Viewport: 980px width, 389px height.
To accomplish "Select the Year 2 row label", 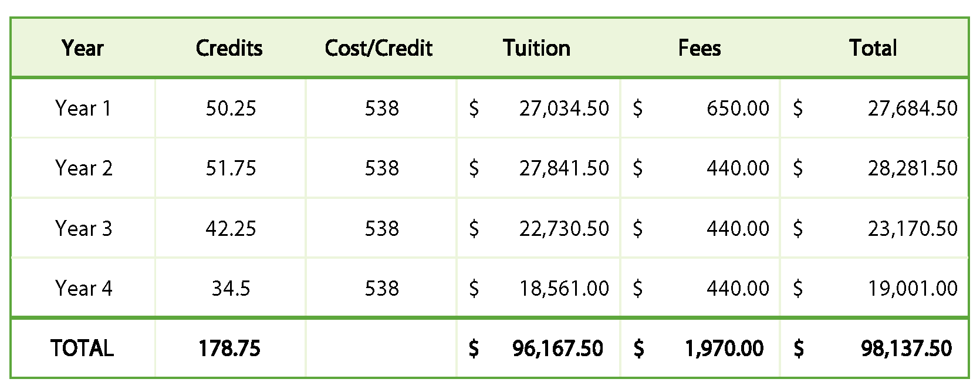I will click(x=83, y=168).
